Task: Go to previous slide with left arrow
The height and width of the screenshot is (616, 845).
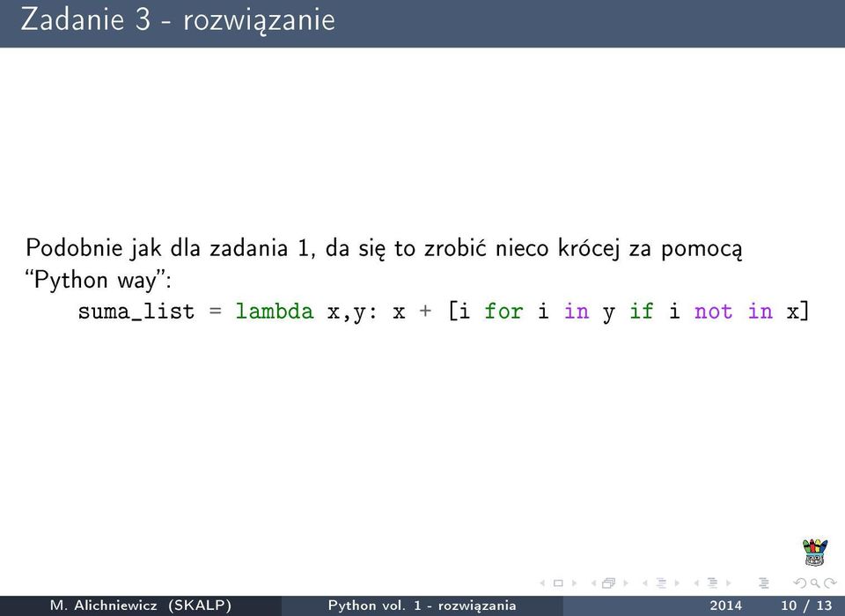Action: click(543, 583)
